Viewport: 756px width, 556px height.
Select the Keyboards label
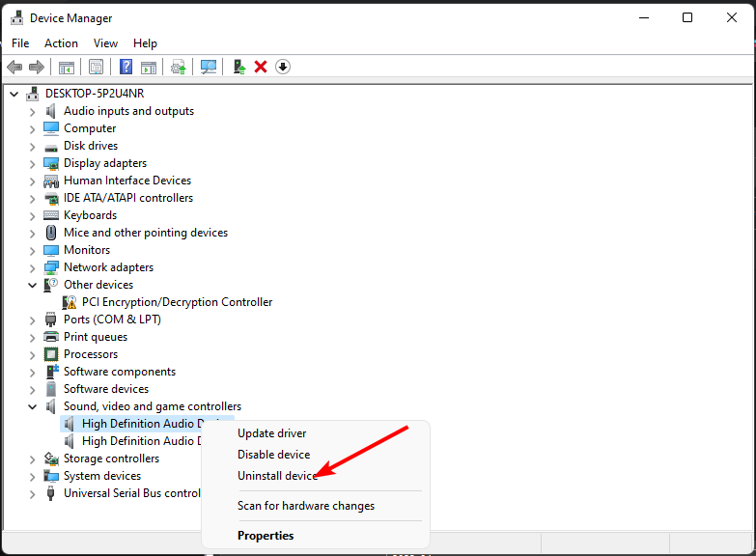pyautogui.click(x=90, y=215)
